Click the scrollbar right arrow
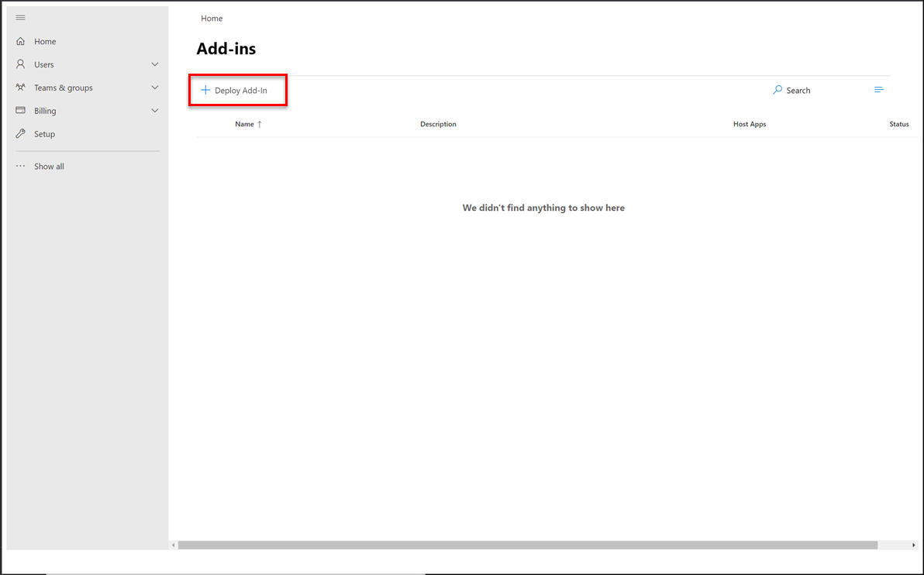 tap(914, 545)
